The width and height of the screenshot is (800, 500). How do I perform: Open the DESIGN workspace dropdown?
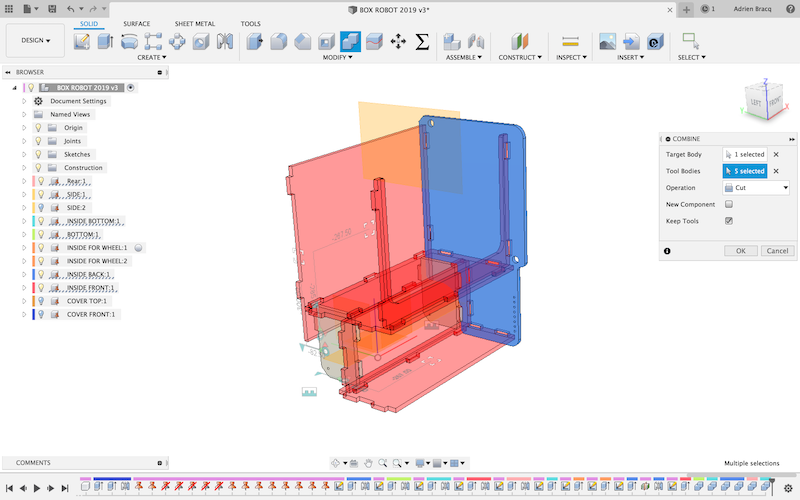(35, 40)
